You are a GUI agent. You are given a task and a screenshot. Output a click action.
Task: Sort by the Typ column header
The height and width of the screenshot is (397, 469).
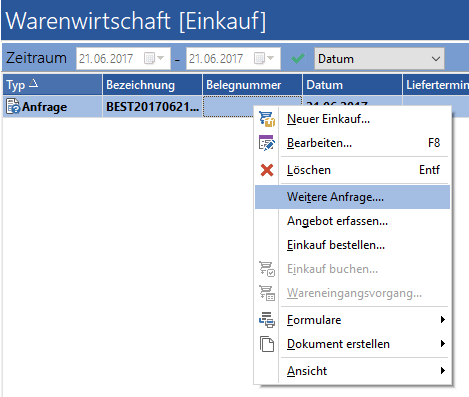click(x=52, y=85)
